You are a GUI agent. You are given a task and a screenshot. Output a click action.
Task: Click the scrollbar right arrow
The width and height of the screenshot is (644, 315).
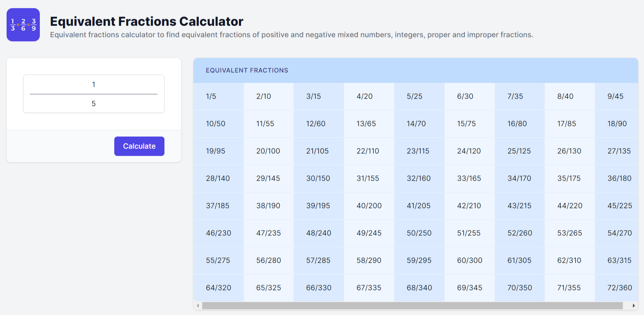(x=634, y=306)
